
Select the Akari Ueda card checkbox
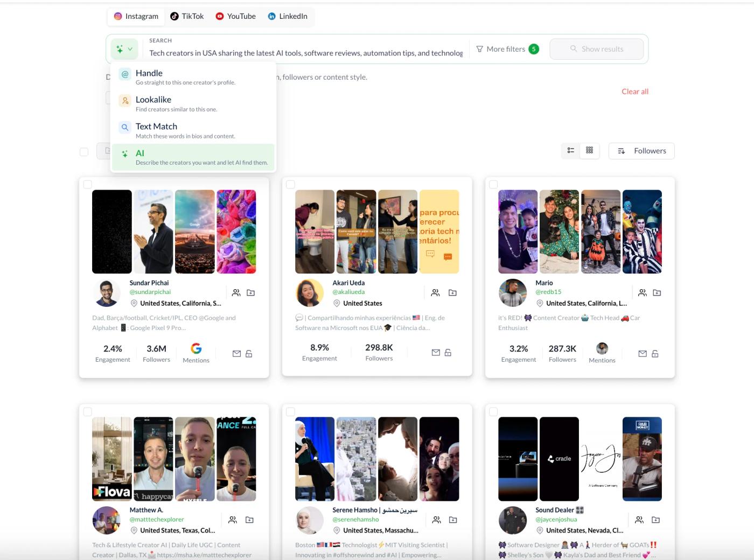[290, 185]
